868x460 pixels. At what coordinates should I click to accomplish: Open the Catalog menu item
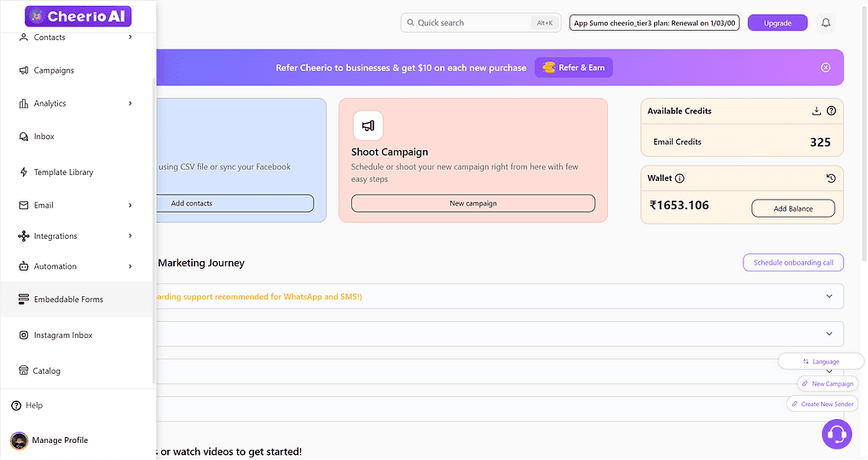[x=77, y=370]
